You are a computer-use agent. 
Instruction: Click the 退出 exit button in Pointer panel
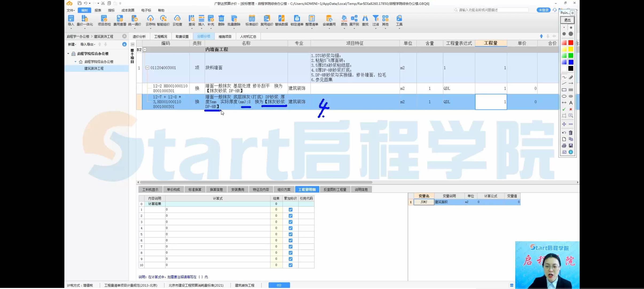pos(567,20)
